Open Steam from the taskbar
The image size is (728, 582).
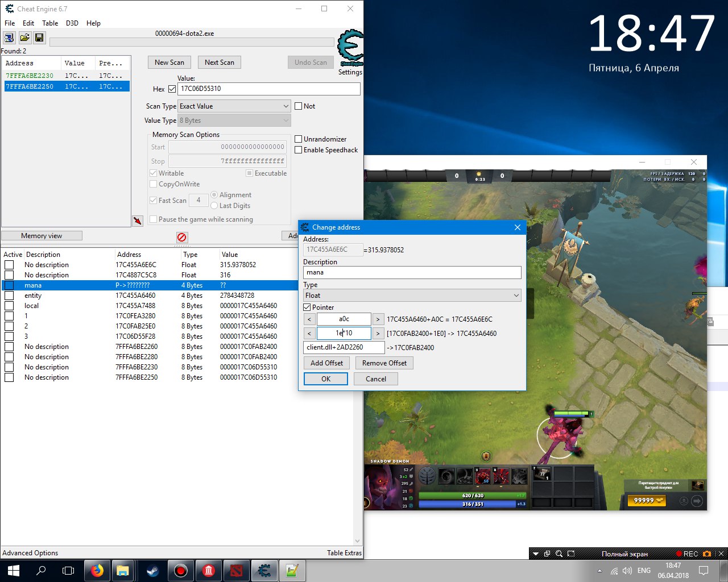click(152, 571)
